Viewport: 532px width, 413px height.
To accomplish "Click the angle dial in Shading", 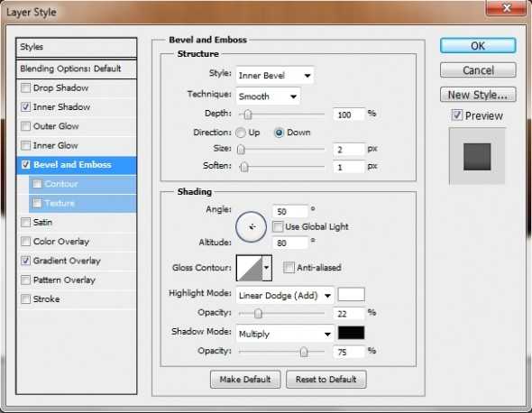I will point(251,226).
